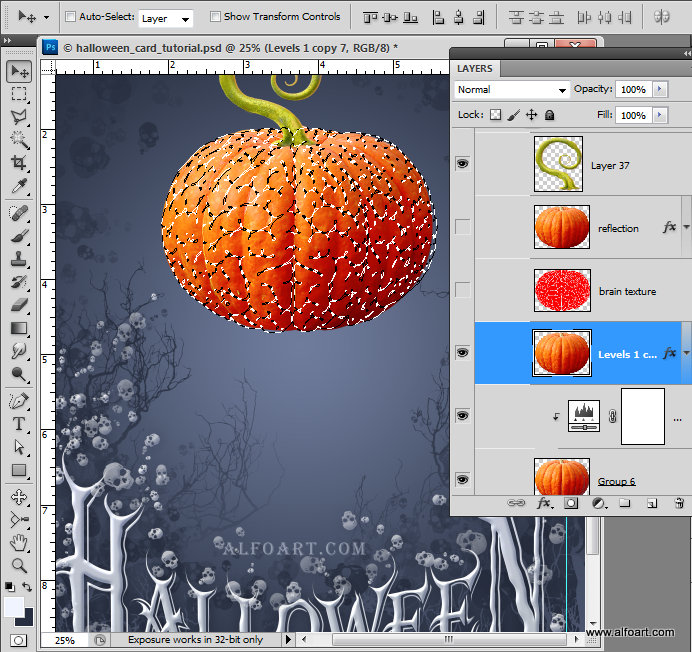Open the Normal blend mode dropdown
The image size is (692, 652).
pos(511,89)
